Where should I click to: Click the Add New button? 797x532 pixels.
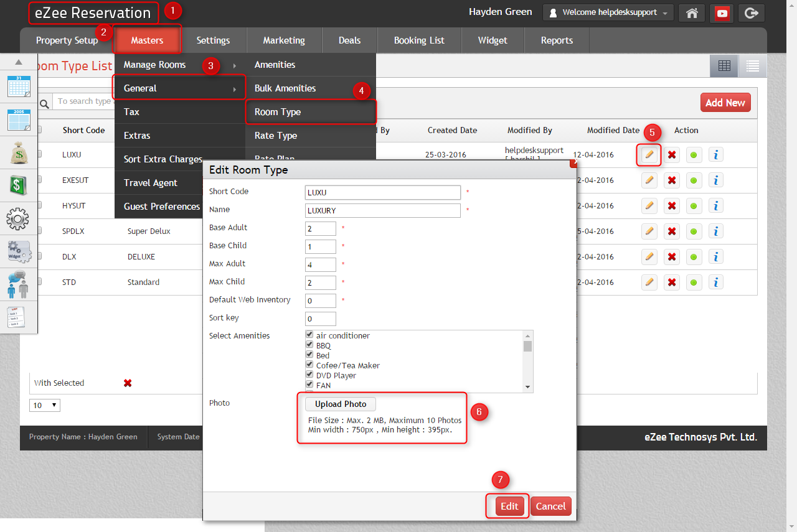[725, 103]
